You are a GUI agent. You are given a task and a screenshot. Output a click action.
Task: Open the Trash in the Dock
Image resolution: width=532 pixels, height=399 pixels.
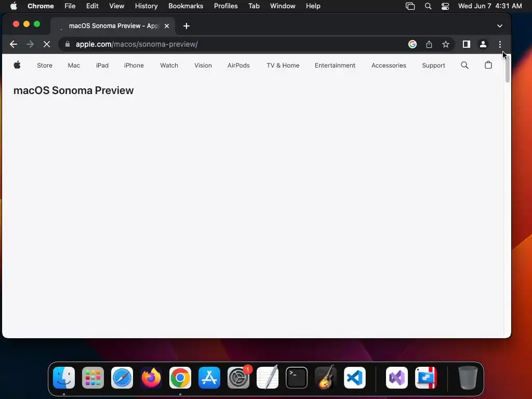[468, 378]
